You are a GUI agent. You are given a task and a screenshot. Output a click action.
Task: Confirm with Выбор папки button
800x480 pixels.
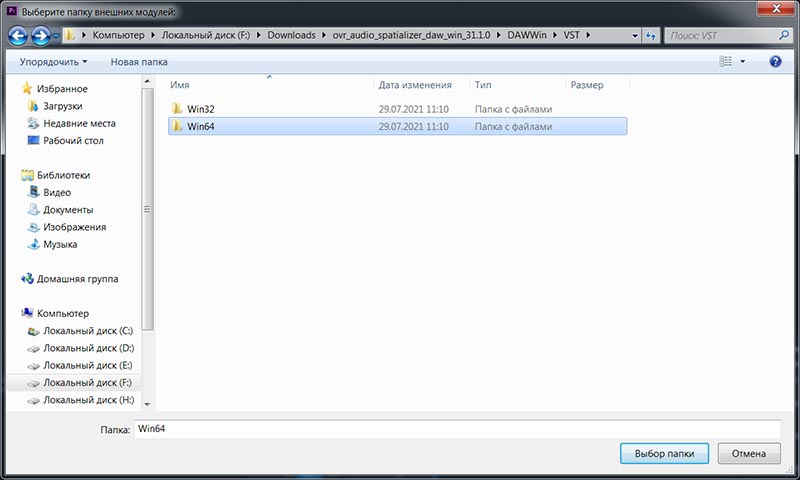click(x=664, y=453)
